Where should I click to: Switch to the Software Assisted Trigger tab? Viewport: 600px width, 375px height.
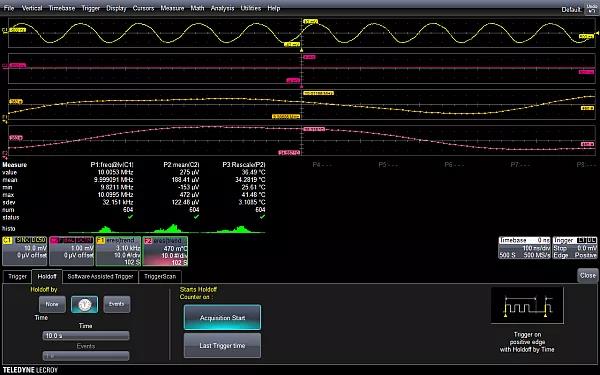pyautogui.click(x=100, y=276)
